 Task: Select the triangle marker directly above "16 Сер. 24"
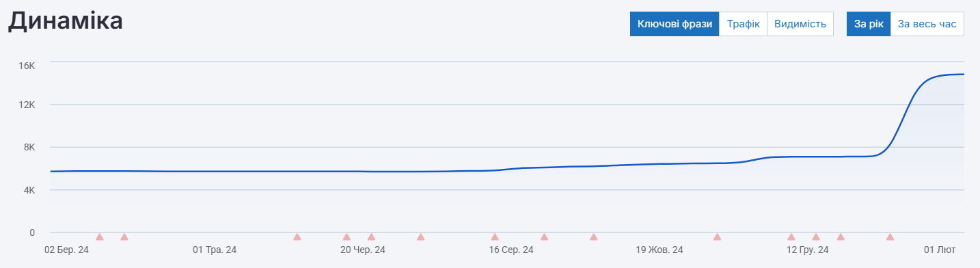(495, 237)
